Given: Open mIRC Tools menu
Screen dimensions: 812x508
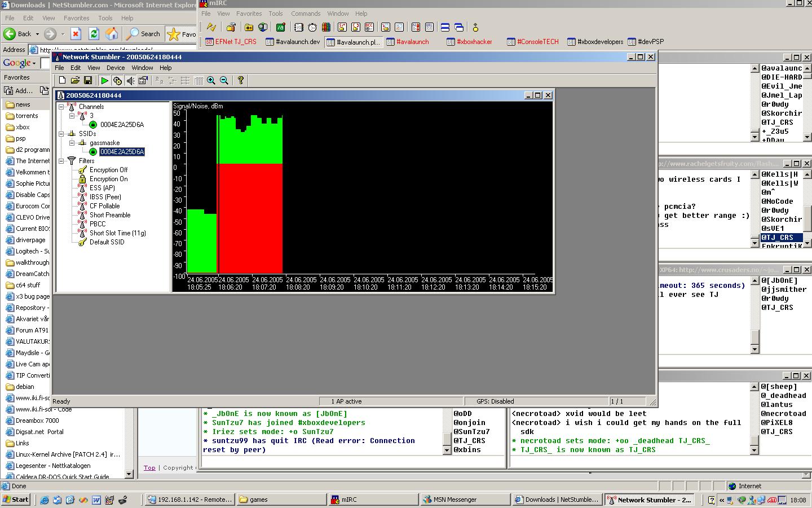Looking at the screenshot, I should pyautogui.click(x=276, y=14).
